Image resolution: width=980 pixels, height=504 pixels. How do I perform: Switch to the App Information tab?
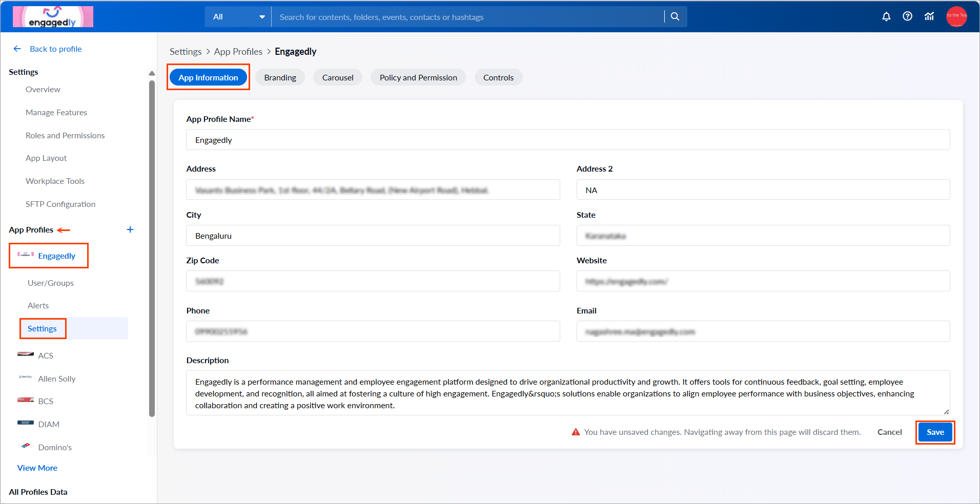[208, 77]
